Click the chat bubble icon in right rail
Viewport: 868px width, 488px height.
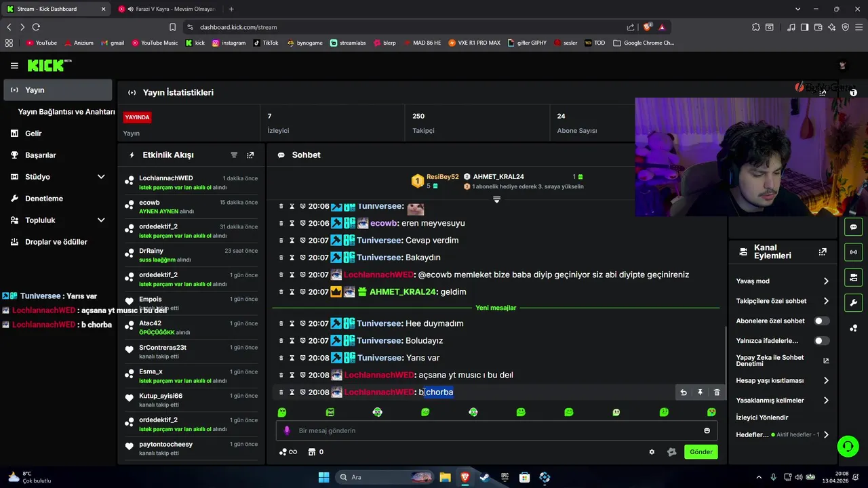pyautogui.click(x=853, y=227)
